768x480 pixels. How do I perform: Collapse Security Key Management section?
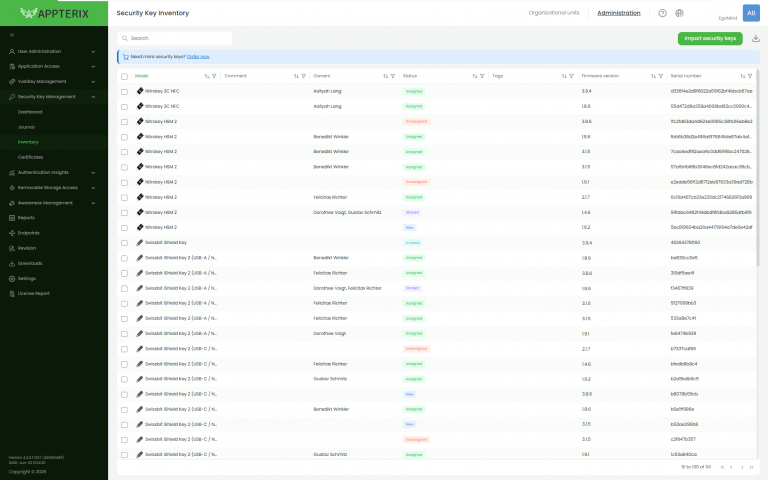[x=54, y=97]
